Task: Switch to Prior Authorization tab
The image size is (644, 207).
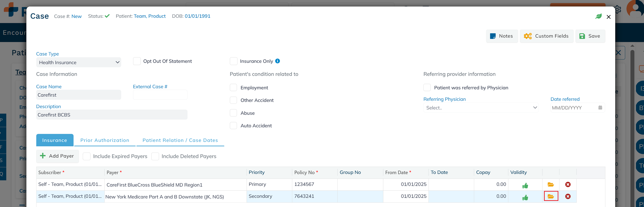Action: 105,140
